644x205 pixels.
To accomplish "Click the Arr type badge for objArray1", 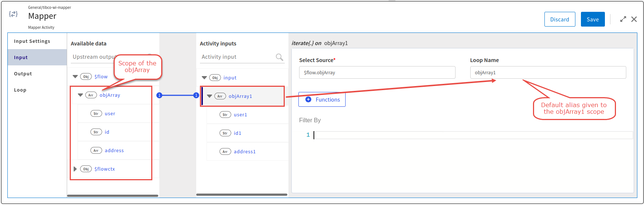I will (220, 96).
